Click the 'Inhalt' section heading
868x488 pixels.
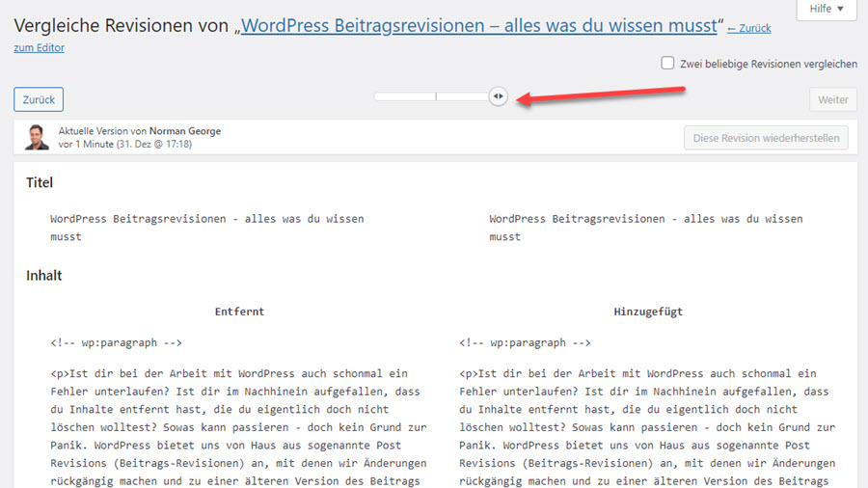coord(43,276)
